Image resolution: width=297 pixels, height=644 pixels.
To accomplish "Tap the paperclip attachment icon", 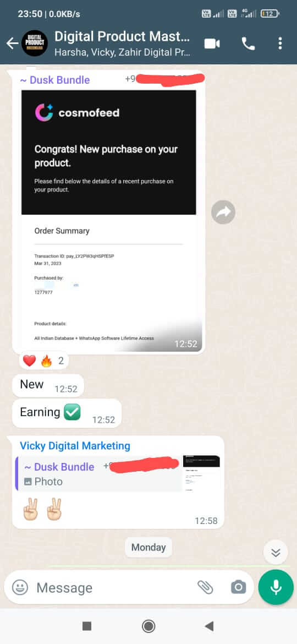I will (205, 587).
